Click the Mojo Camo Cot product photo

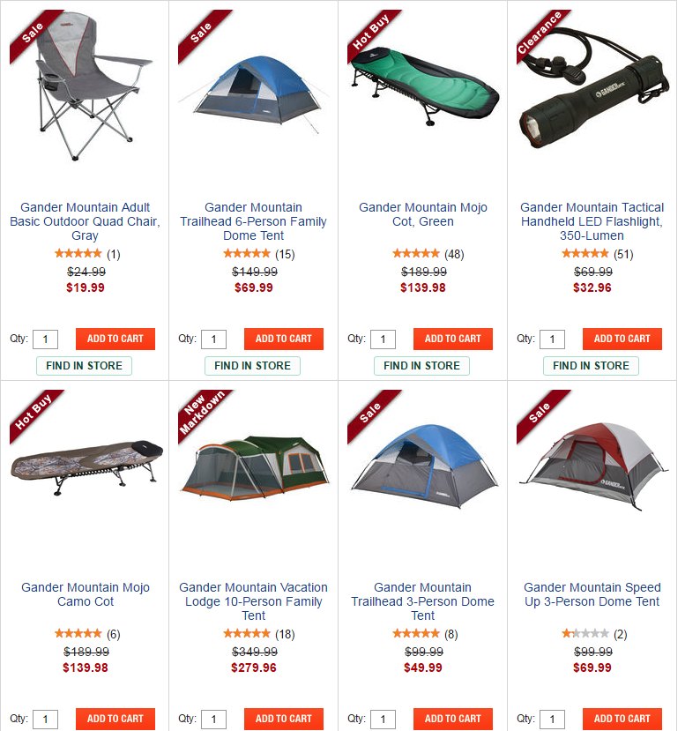86,466
